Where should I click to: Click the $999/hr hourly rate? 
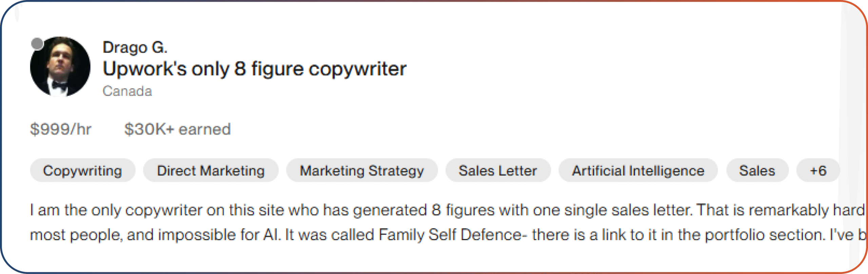point(61,129)
